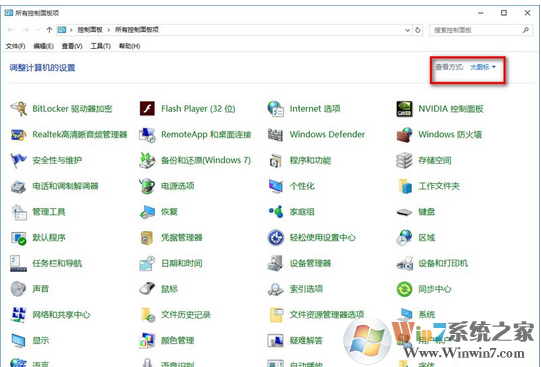Click the search magnifier icon
The width and height of the screenshot is (541, 367).
coord(526,30)
